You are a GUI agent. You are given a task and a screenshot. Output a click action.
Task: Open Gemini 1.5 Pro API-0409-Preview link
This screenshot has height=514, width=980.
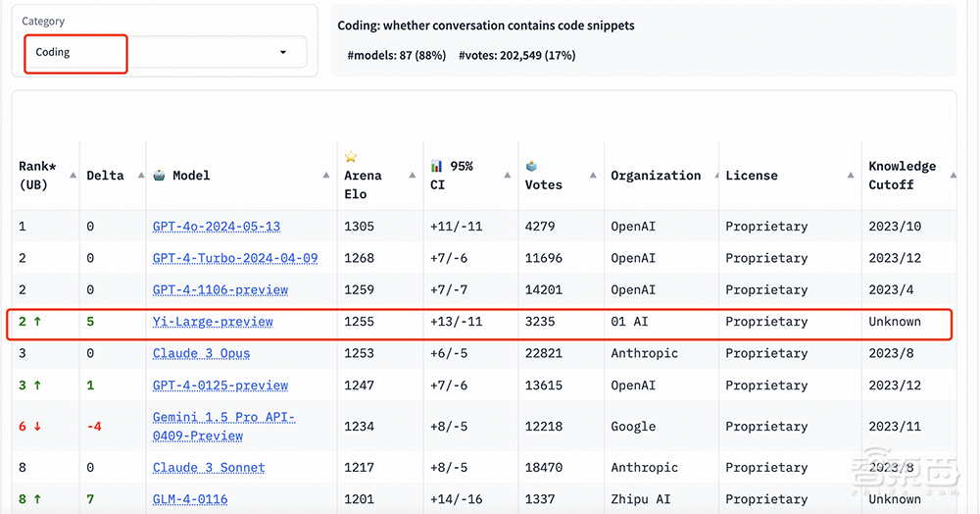pos(223,427)
